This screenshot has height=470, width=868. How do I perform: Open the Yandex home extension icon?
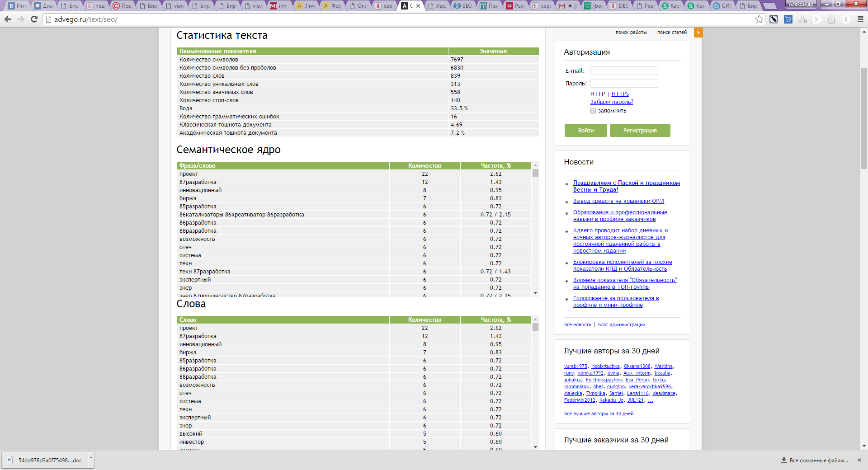click(x=831, y=19)
